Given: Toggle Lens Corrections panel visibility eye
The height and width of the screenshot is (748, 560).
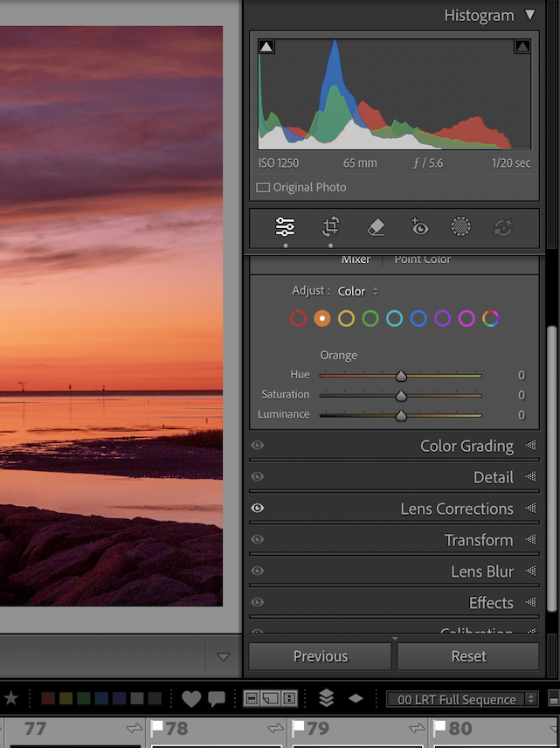Looking at the screenshot, I should point(257,508).
